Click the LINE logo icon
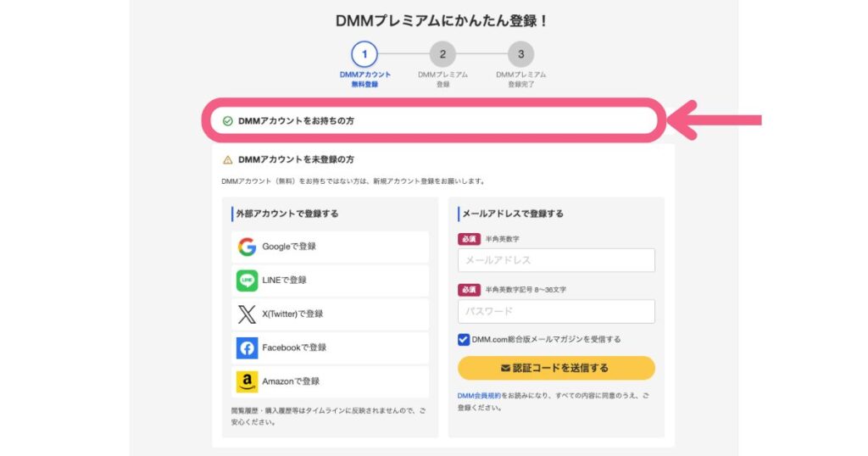This screenshot has width=868, height=456. tap(247, 281)
